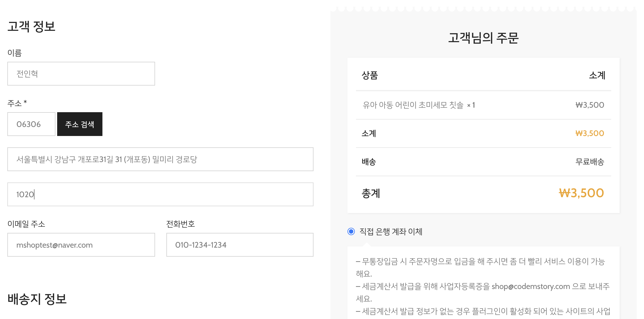
Task: Select the 이메일 주소 input field
Action: [81, 245]
